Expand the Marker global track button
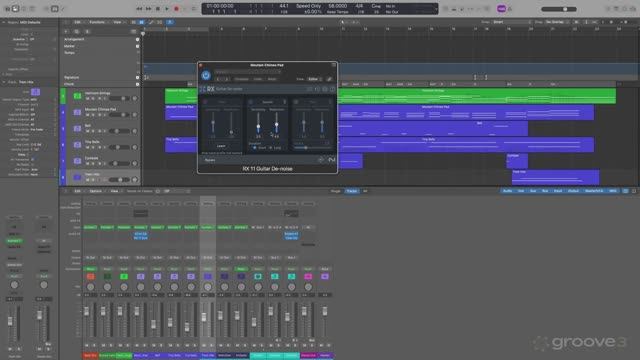Image resolution: width=640 pixels, height=360 pixels. 138,46
